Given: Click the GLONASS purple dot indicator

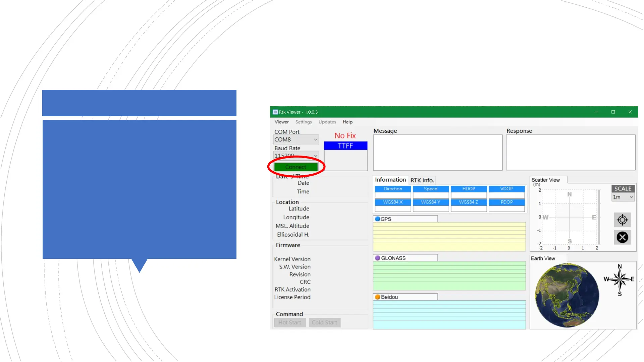Looking at the screenshot, I should click(377, 258).
